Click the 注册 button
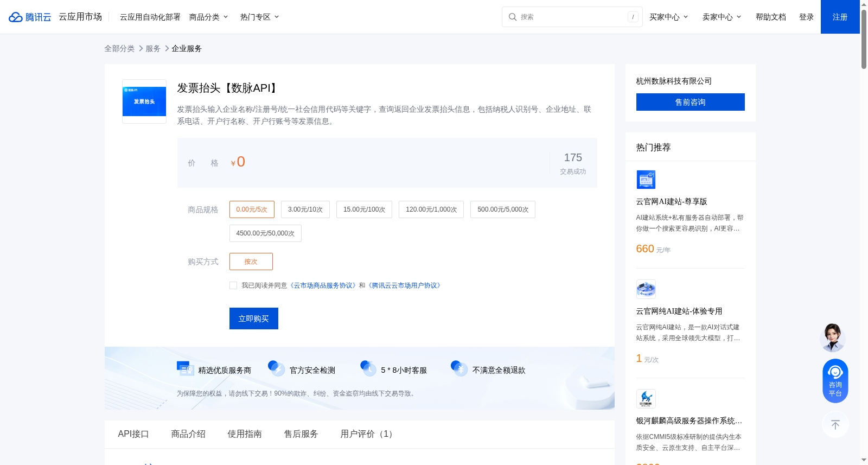 (840, 17)
